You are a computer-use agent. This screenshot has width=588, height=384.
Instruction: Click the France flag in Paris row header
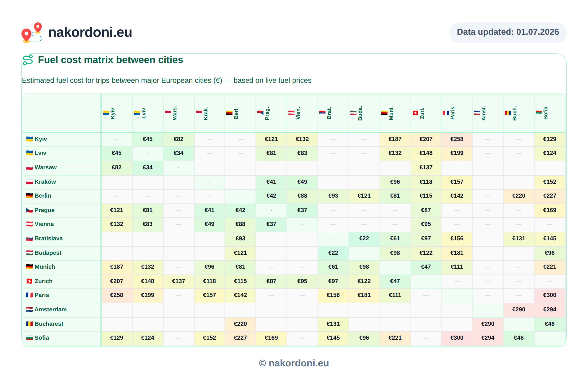pos(29,295)
